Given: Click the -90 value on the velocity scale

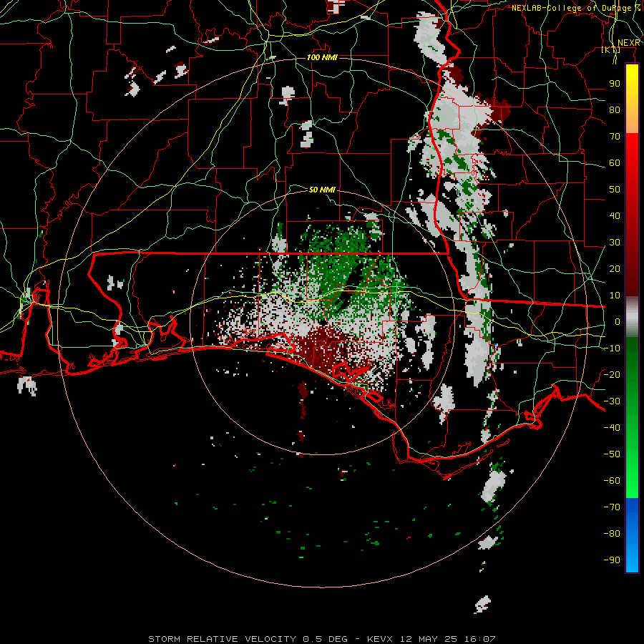Looking at the screenshot, I should click(612, 560).
